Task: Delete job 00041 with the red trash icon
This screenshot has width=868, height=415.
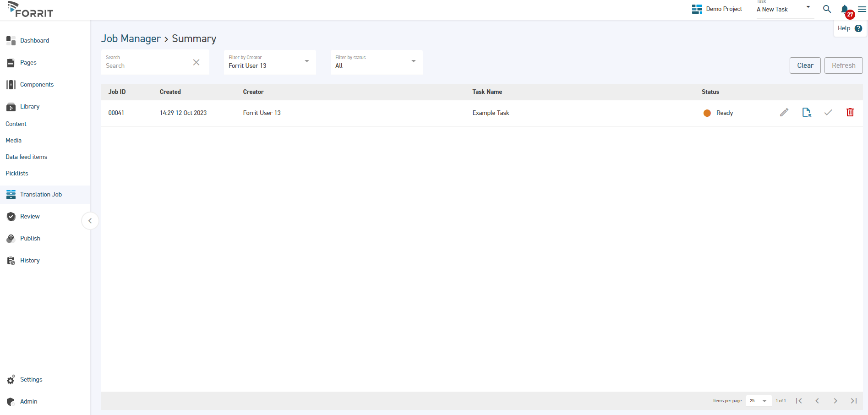Action: click(x=850, y=113)
